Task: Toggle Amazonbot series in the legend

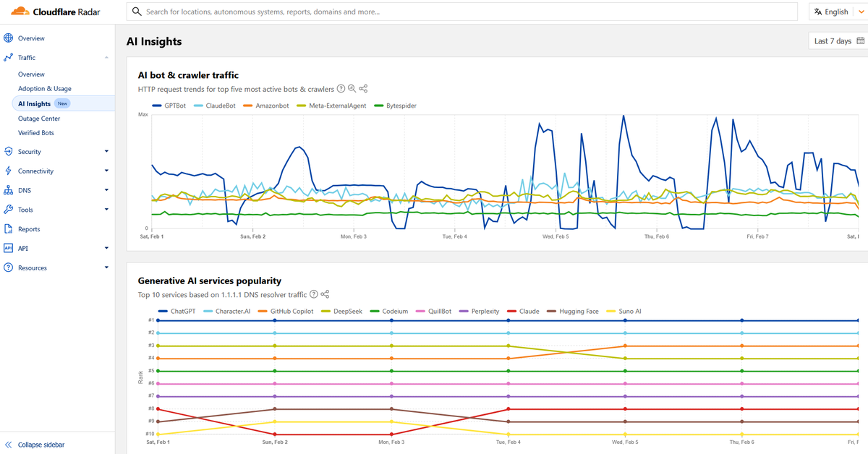Action: click(265, 106)
